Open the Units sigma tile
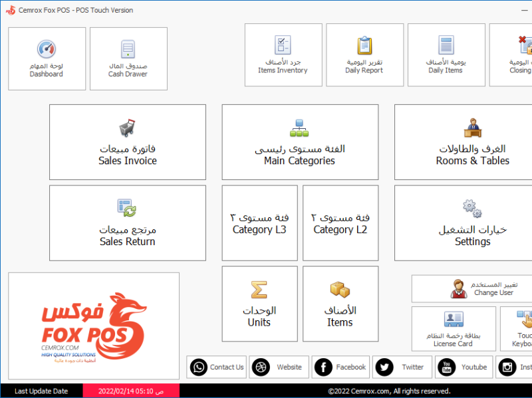532x398 pixels. pyautogui.click(x=259, y=304)
